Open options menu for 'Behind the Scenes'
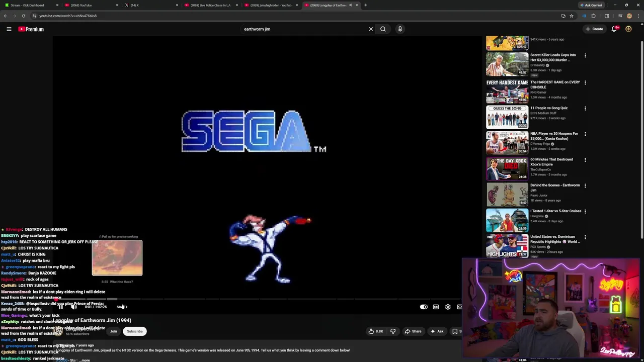This screenshot has height=362, width=644. coord(585,186)
